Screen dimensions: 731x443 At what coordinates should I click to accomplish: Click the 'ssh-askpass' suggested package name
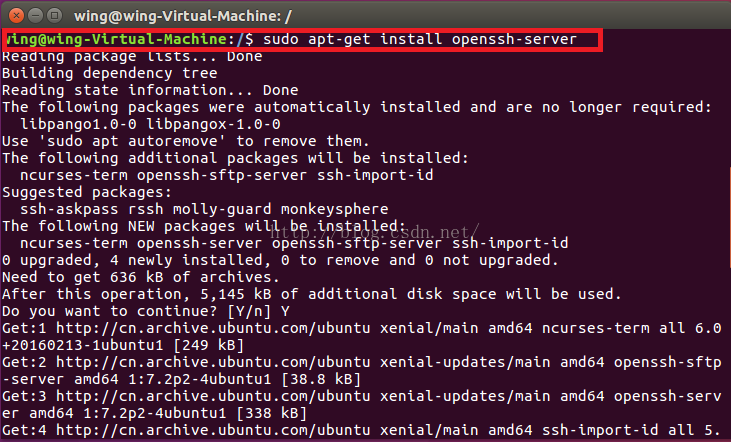(x=69, y=209)
